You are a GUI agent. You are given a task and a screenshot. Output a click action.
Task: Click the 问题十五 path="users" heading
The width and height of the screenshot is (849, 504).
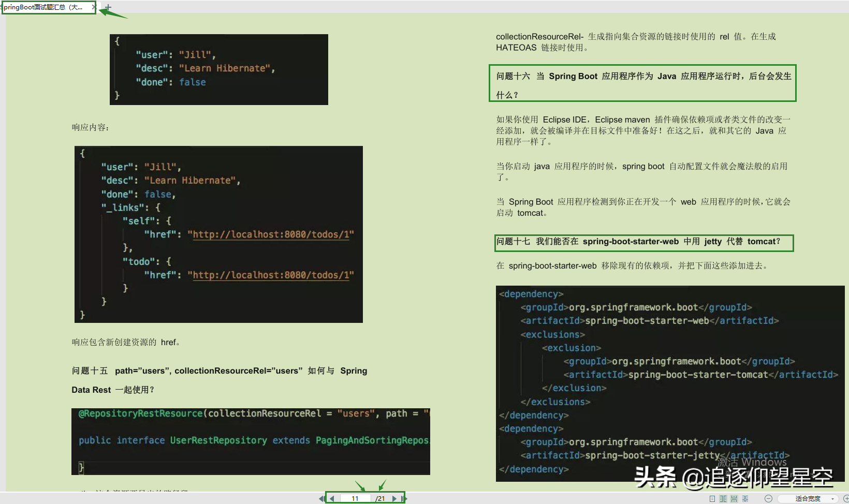click(x=219, y=380)
